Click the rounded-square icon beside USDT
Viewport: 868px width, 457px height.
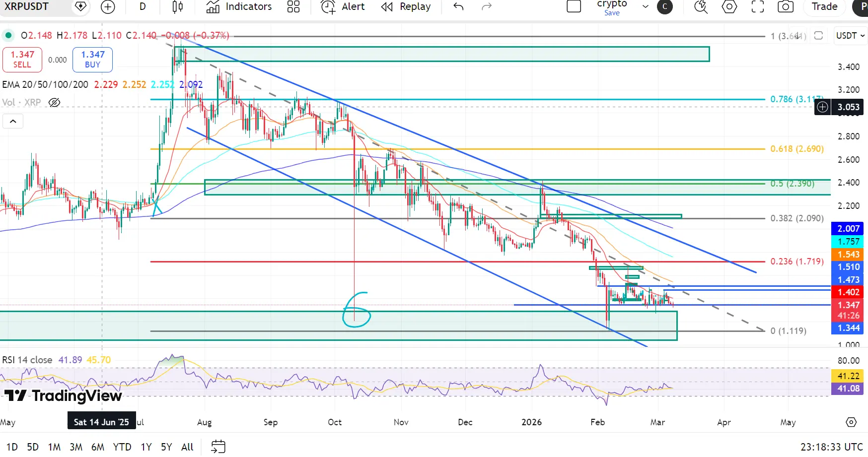pos(819,36)
